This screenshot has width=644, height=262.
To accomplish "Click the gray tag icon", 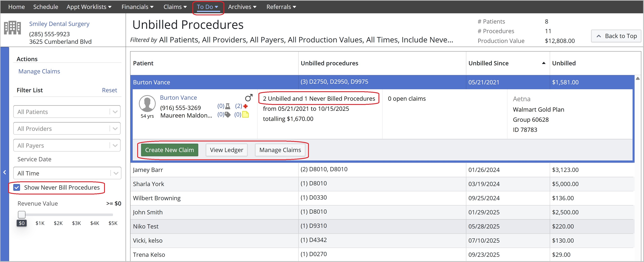I will (x=228, y=115).
